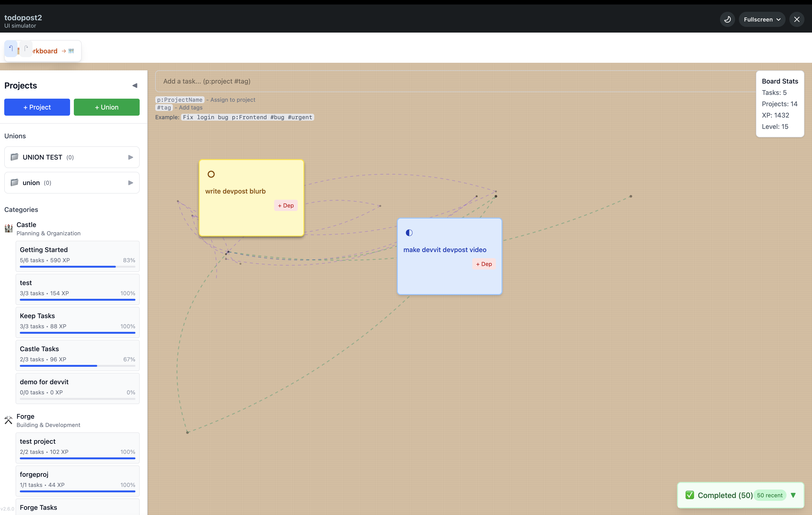The height and width of the screenshot is (515, 812).
Task: Click the Castle category icon
Action: (8, 228)
